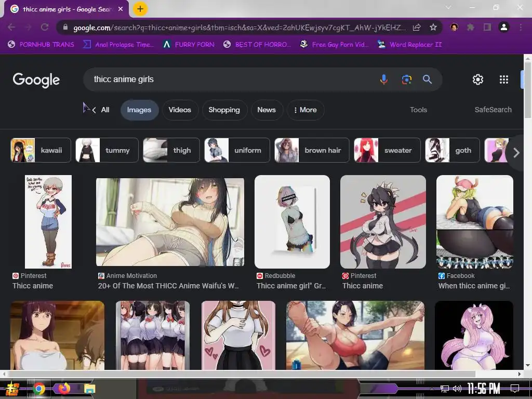The height and width of the screenshot is (399, 532).
Task: Select the uniform suggestion chip
Action: tap(237, 150)
